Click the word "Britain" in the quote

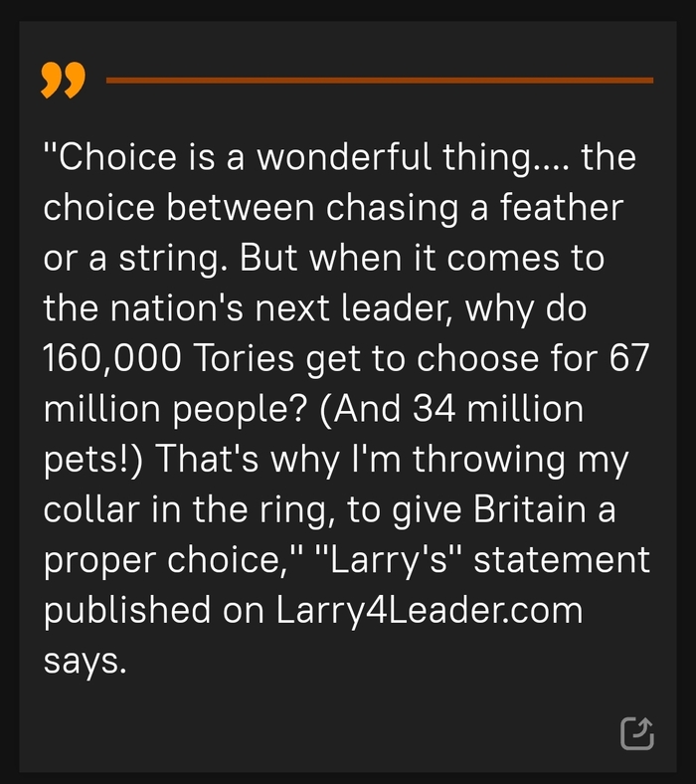click(537, 510)
